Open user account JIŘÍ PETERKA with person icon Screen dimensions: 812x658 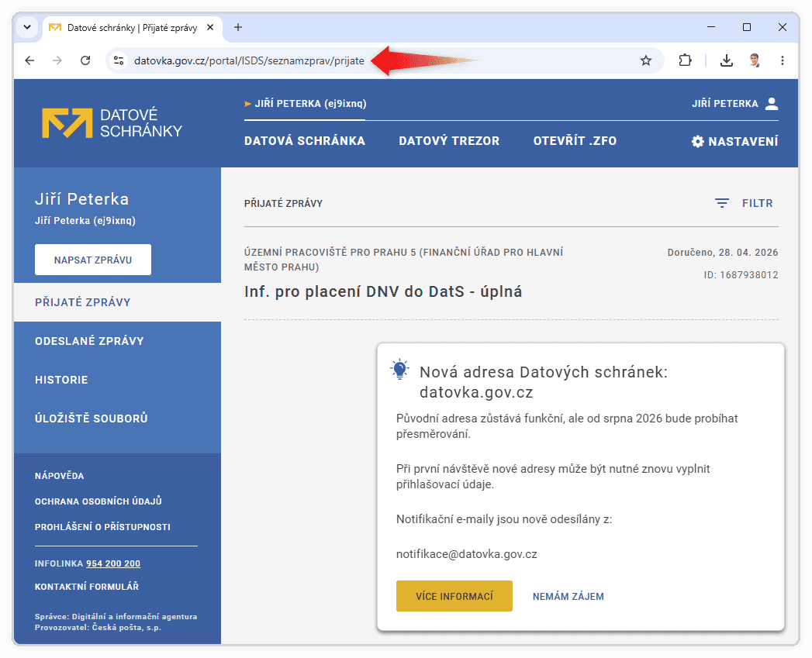[735, 104]
